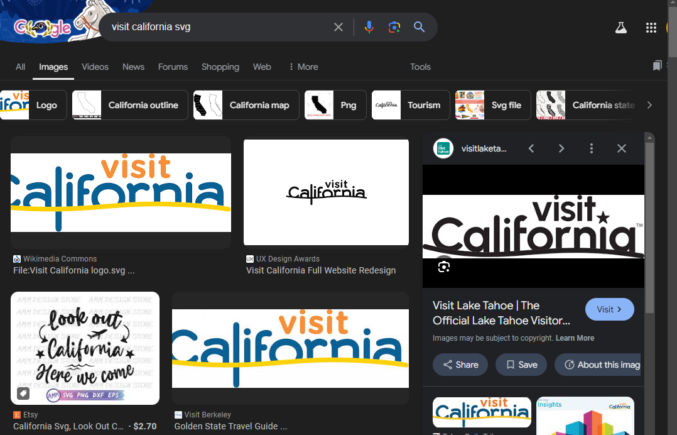Click the large preview image

point(533,227)
